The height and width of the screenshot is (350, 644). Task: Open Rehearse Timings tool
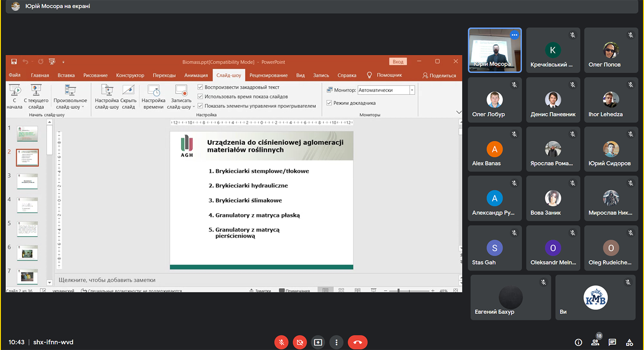[153, 91]
